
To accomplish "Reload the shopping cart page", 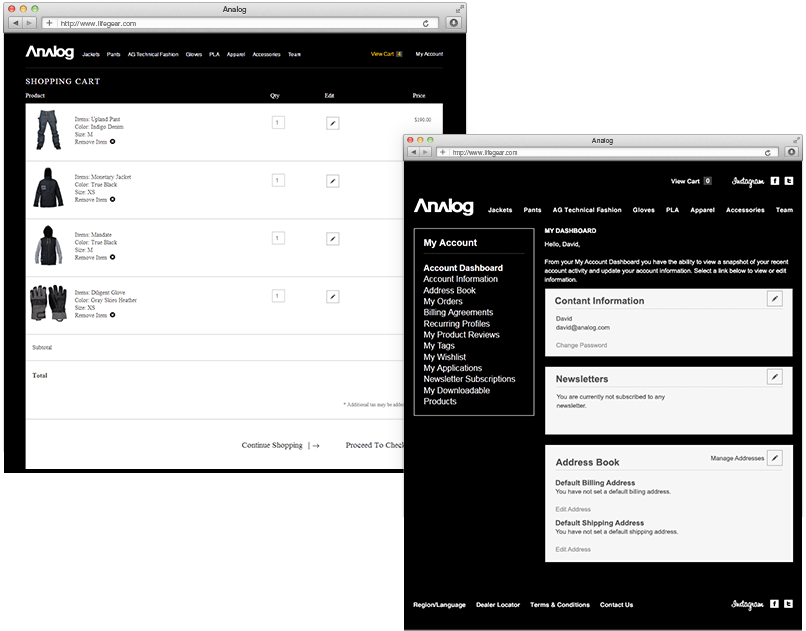I will (426, 23).
